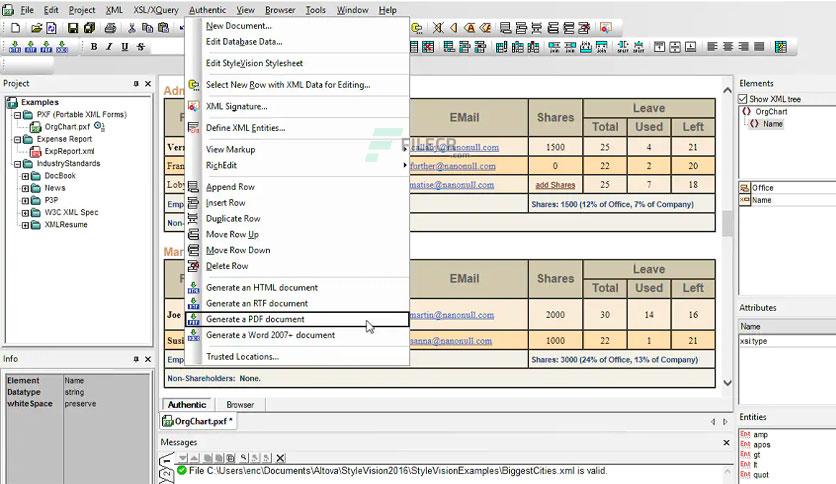Click the Save All icon
Viewport: 836px width, 484px height.
pos(90,28)
